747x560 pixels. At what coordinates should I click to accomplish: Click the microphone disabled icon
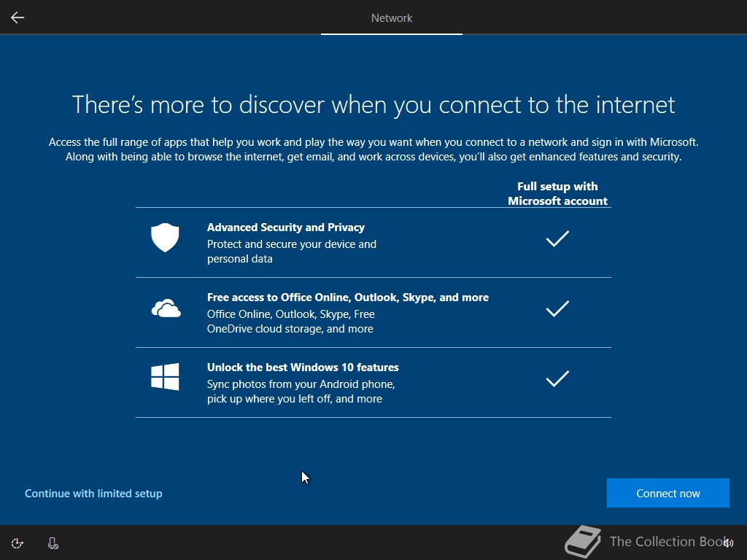pyautogui.click(x=53, y=543)
